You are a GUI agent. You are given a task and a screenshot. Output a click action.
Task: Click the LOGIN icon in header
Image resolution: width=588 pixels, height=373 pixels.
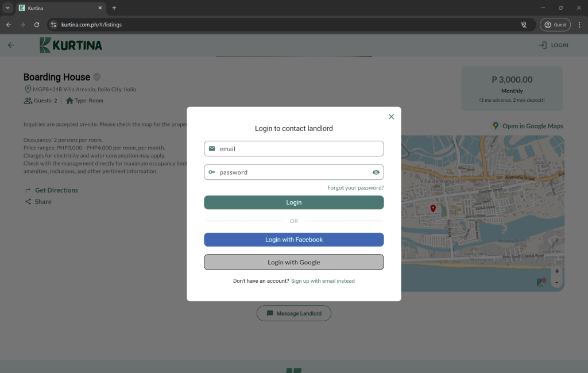(543, 45)
